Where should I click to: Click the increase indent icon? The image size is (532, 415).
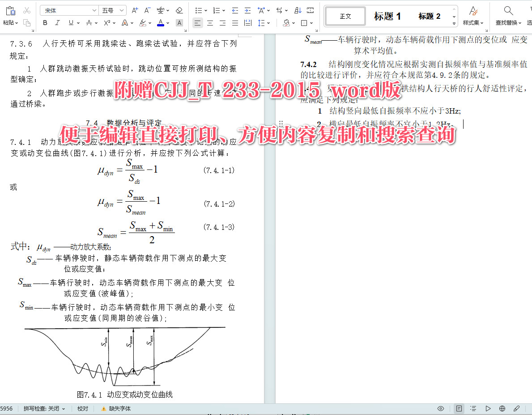click(247, 10)
